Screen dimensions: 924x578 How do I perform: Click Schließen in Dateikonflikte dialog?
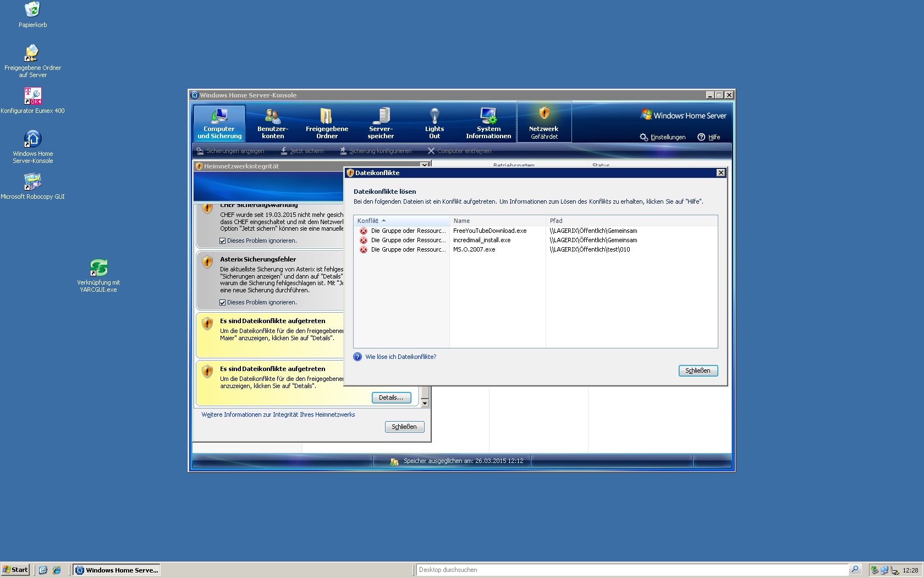(698, 370)
